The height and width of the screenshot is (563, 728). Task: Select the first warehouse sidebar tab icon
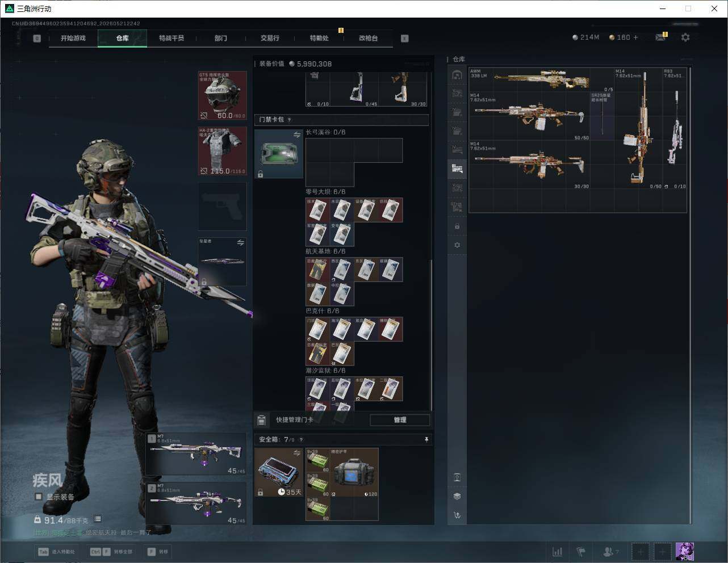pos(457,75)
